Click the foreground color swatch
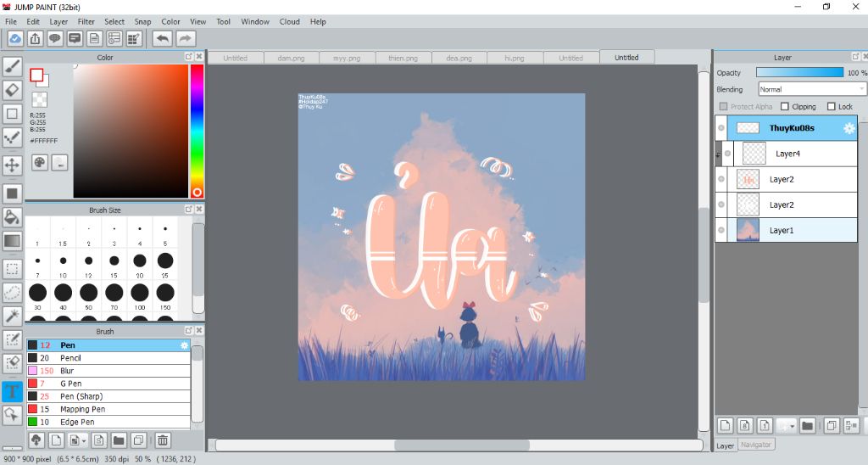The image size is (868, 465). (37, 76)
